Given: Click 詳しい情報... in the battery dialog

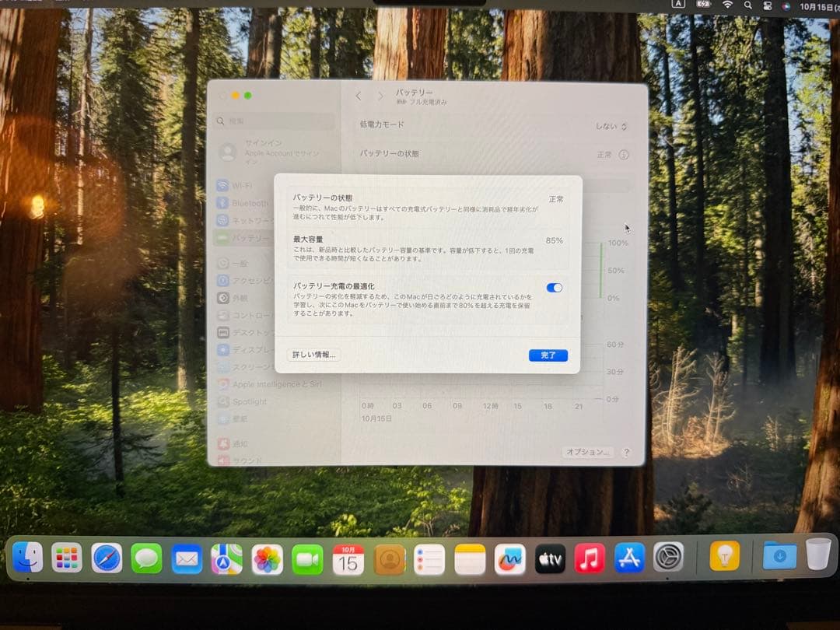Looking at the screenshot, I should coord(313,354).
